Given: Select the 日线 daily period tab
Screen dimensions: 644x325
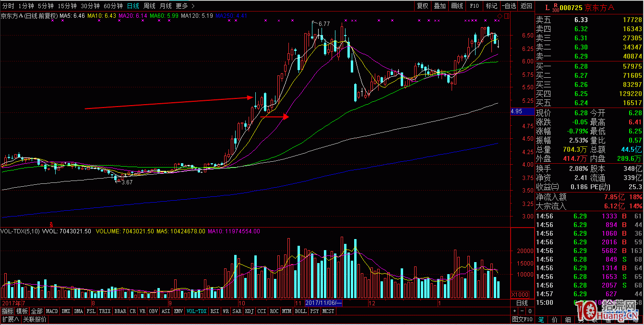Looking at the screenshot, I should coord(133,6).
